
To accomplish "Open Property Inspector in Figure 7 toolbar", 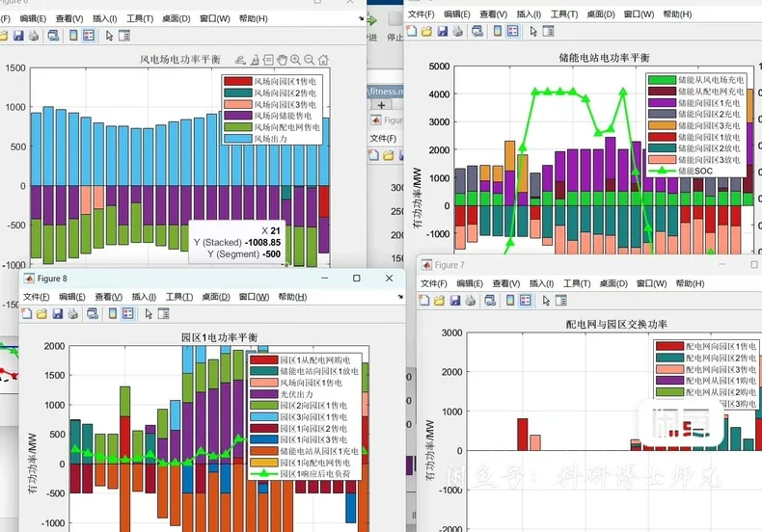I will pos(560,301).
